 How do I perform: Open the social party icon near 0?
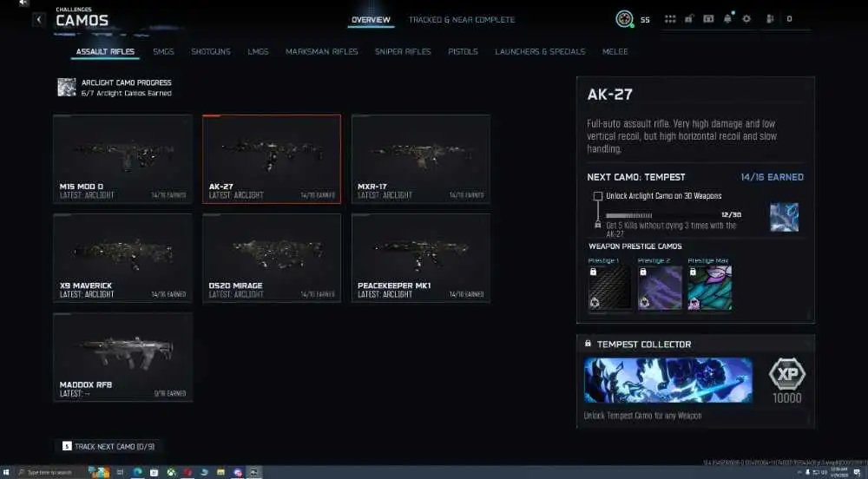pyautogui.click(x=769, y=19)
